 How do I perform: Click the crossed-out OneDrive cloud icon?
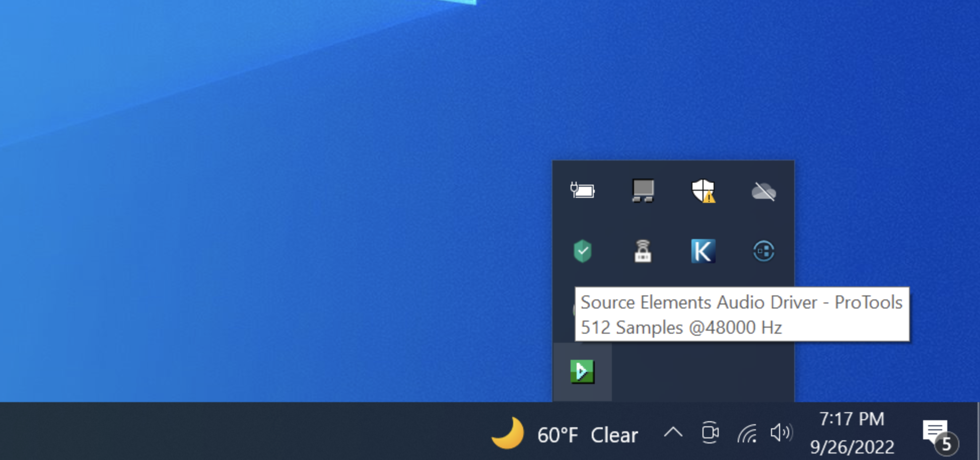(x=764, y=191)
